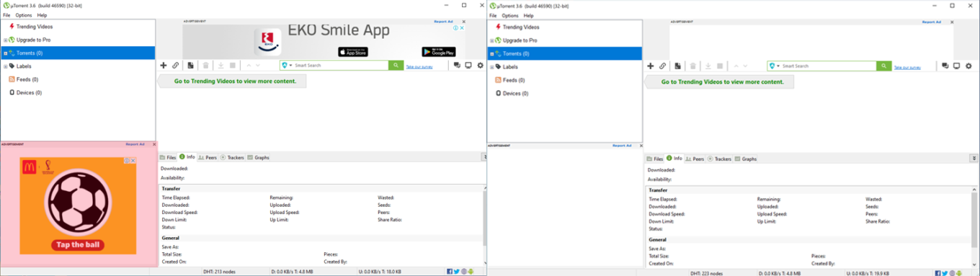This screenshot has width=980, height=276.
Task: Focus Smart Search field in right window
Action: point(828,66)
